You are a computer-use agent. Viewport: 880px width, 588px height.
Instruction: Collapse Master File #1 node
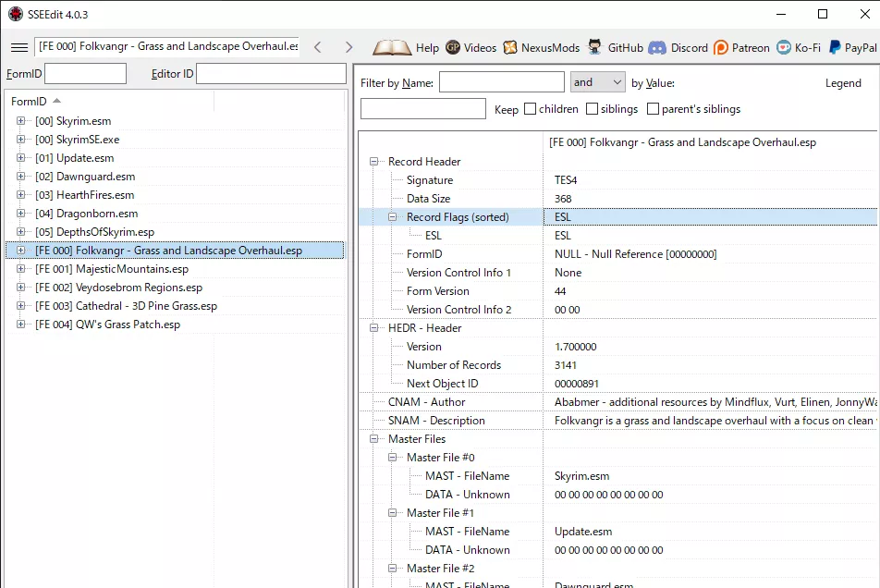(x=392, y=513)
